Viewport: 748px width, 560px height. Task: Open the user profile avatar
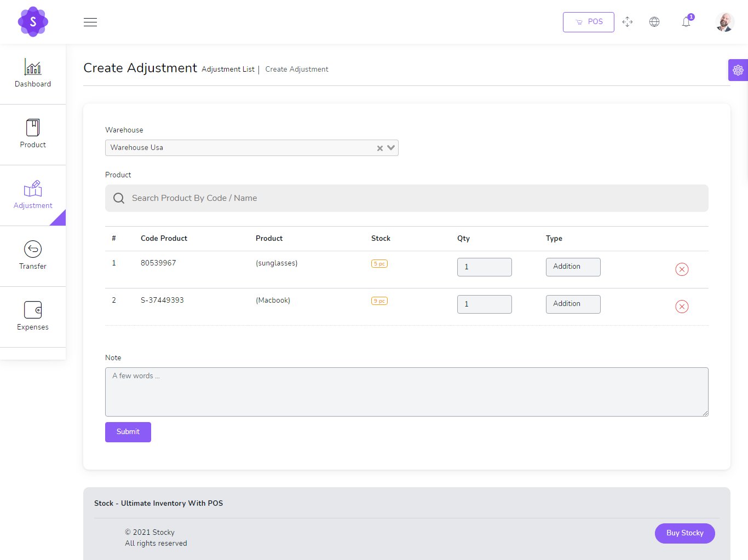tap(724, 22)
